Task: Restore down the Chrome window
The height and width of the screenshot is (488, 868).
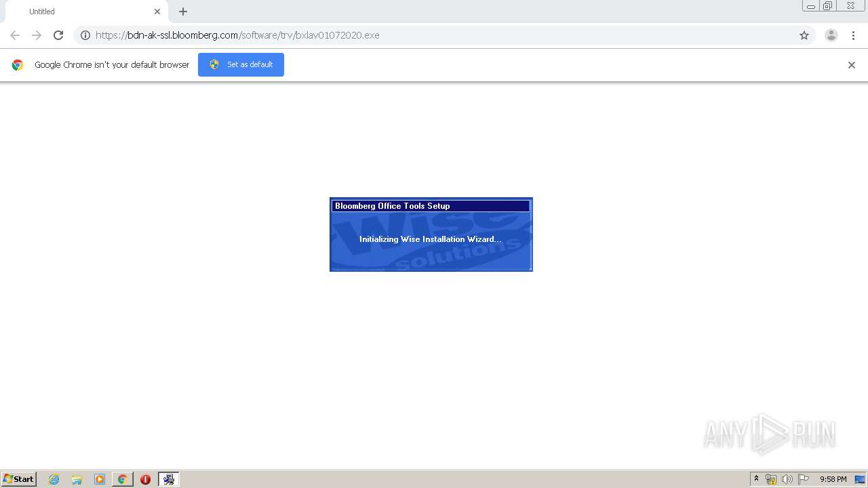Action: [x=828, y=6]
